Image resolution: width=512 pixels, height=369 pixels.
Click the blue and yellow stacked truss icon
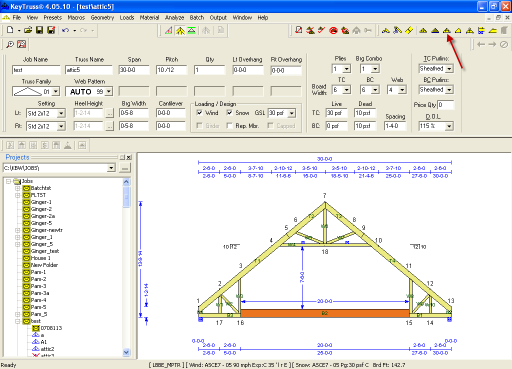(481, 31)
